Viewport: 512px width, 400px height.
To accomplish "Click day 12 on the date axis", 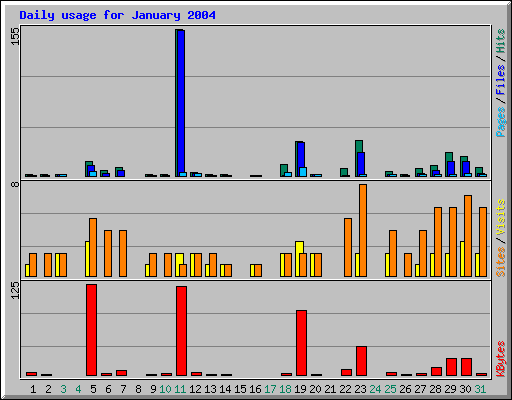I will (195, 389).
